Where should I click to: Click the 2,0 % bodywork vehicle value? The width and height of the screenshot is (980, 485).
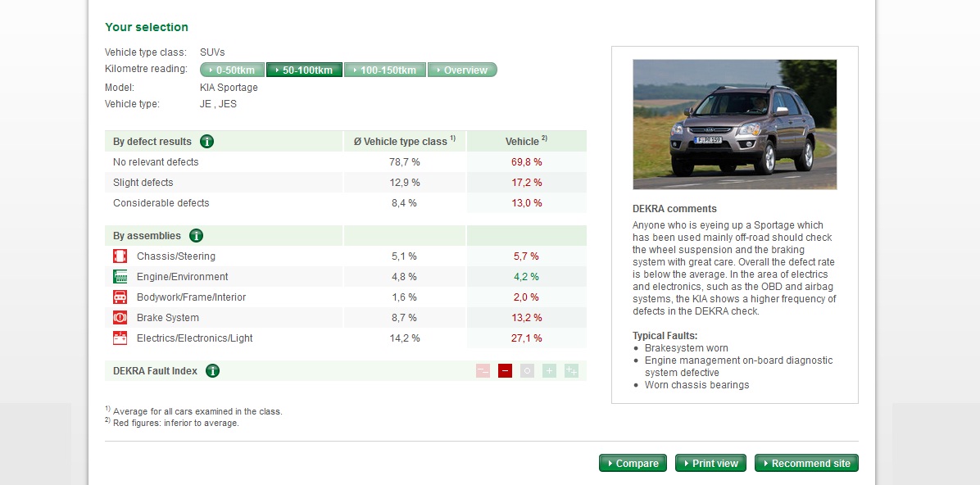526,297
